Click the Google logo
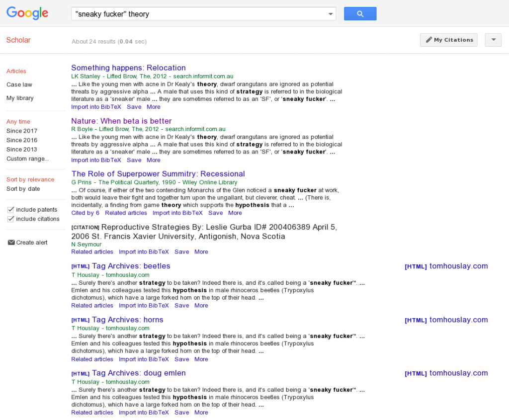The width and height of the screenshot is (509, 420). coord(27,13)
